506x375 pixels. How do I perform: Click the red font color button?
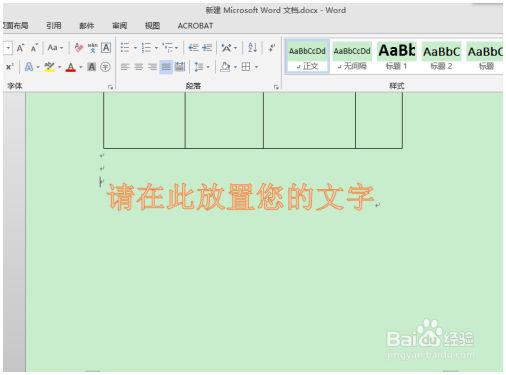point(71,67)
